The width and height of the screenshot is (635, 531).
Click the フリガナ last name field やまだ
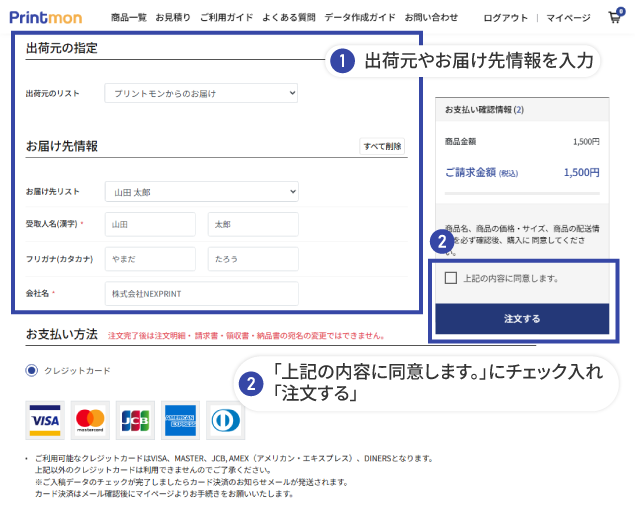[149, 259]
